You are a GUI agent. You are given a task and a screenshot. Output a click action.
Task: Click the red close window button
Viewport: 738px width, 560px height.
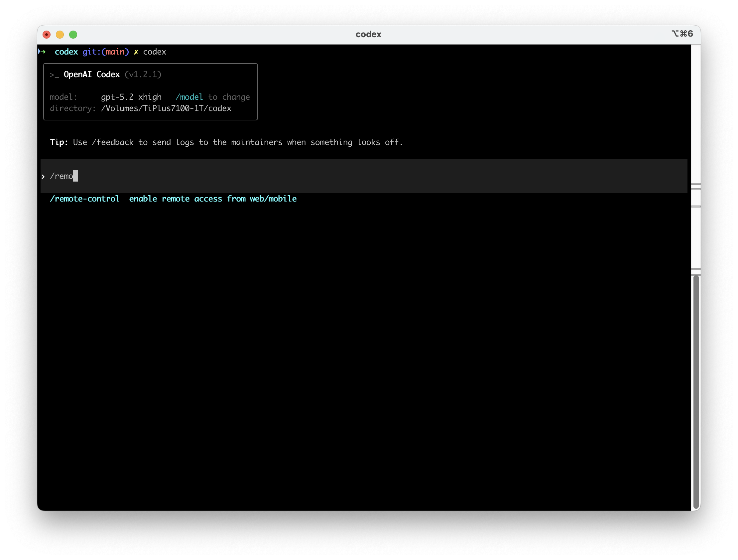[x=47, y=35]
